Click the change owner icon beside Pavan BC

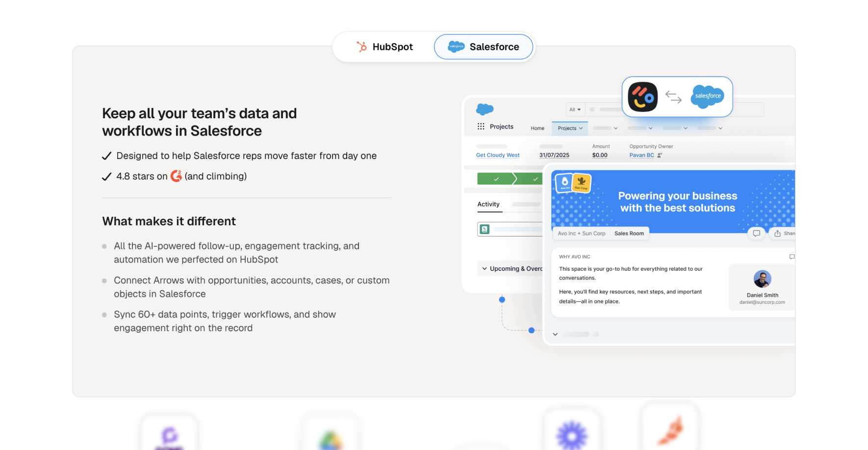click(x=660, y=155)
